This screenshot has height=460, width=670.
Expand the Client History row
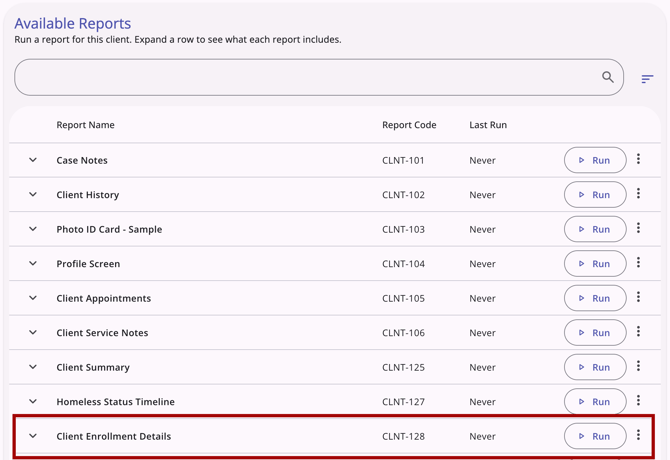33,194
